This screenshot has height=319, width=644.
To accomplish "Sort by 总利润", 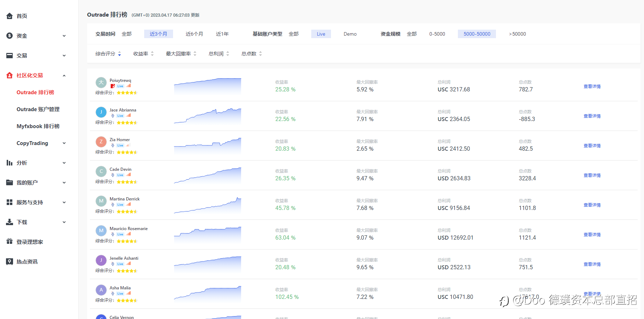I will [219, 54].
